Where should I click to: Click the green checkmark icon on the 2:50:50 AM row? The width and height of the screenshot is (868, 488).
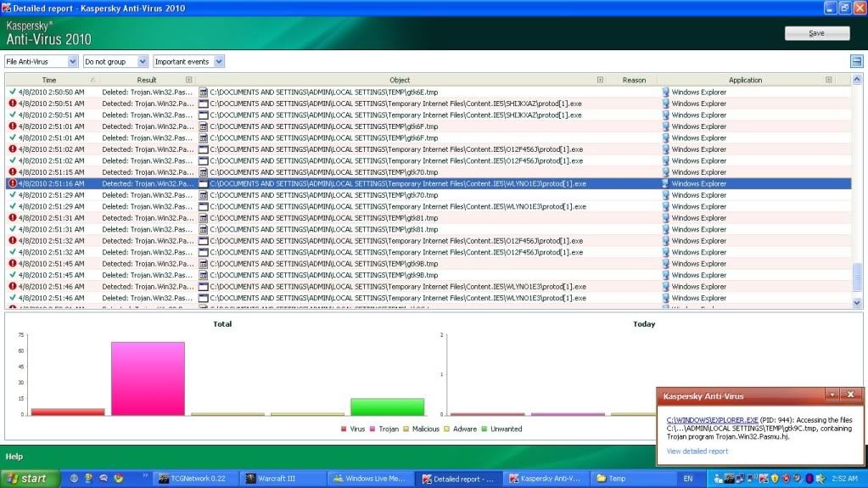pyautogui.click(x=13, y=92)
